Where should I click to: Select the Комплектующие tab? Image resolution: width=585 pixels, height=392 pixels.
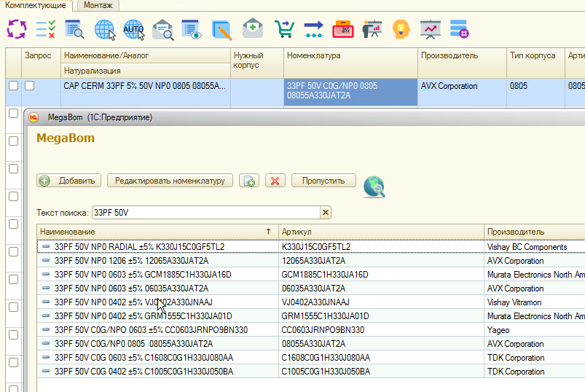point(36,5)
